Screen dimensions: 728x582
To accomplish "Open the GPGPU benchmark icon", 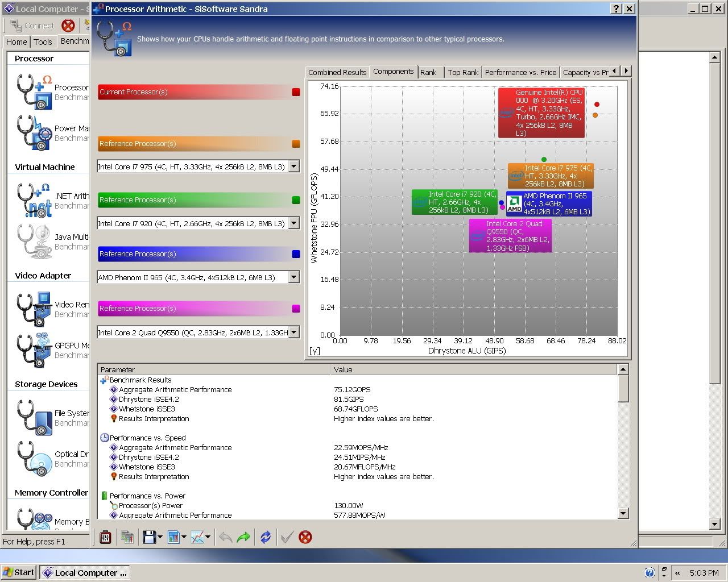I will (x=35, y=350).
